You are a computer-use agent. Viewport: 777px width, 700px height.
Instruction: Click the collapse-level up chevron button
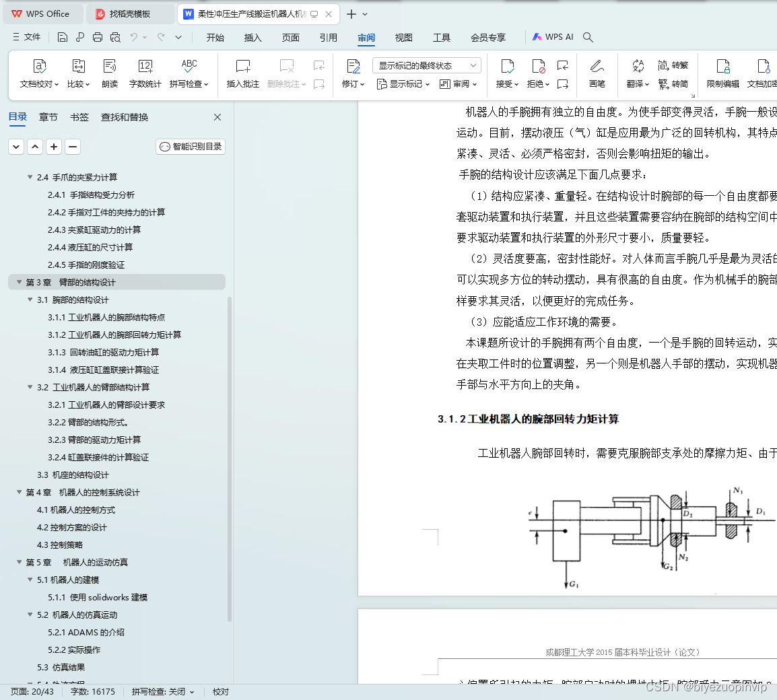point(35,147)
